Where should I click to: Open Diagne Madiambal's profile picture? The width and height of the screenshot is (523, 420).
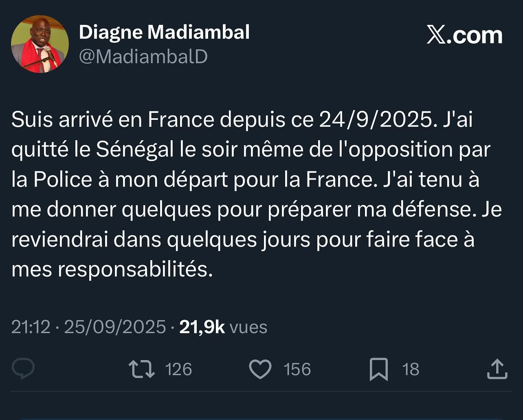(40, 44)
